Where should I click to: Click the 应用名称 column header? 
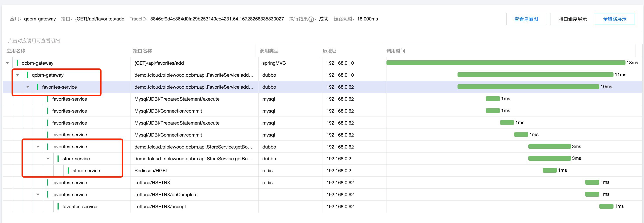pos(16,51)
